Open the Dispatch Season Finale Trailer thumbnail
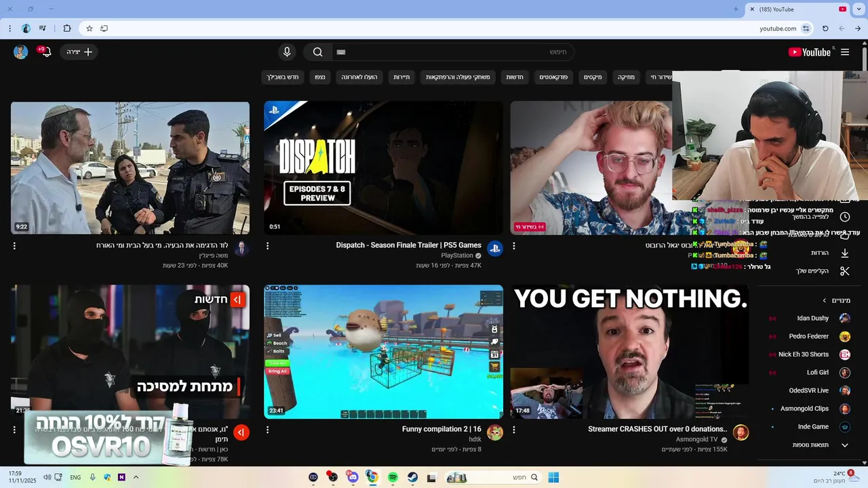Screen dimensions: 868x488 (383, 168)
